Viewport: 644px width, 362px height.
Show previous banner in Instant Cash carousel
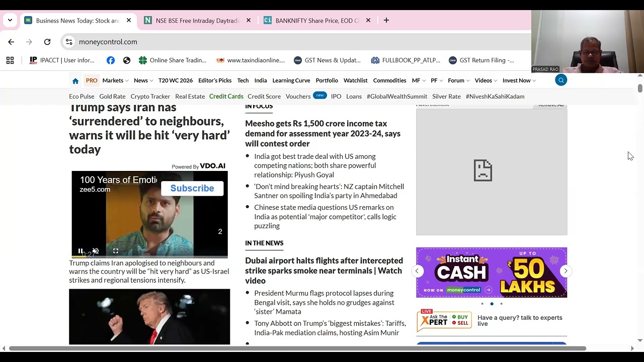point(417,271)
